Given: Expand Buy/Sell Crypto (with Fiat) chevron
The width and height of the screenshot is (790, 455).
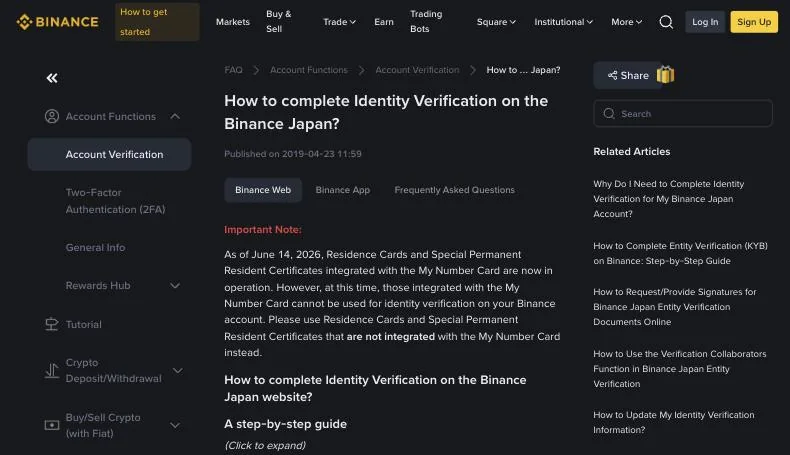Looking at the screenshot, I should (x=175, y=425).
